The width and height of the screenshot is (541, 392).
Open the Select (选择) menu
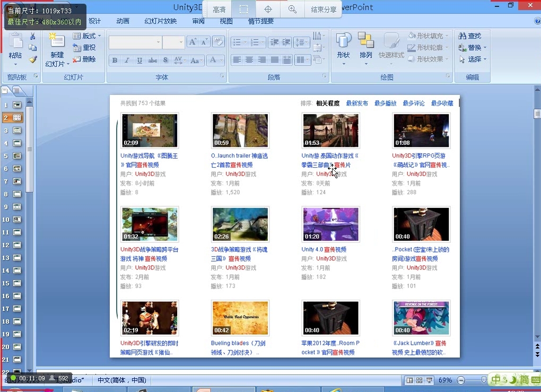(x=473, y=59)
